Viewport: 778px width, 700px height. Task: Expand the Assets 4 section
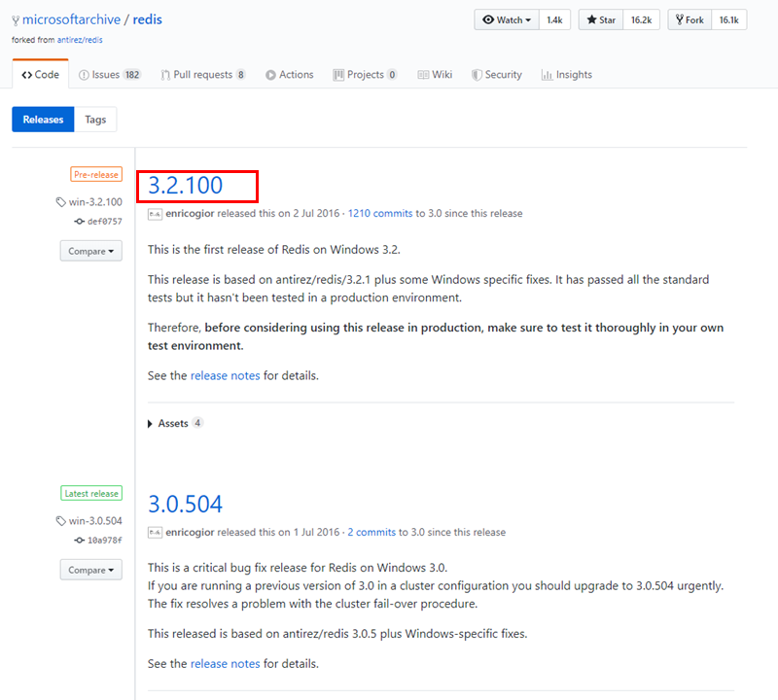point(175,423)
